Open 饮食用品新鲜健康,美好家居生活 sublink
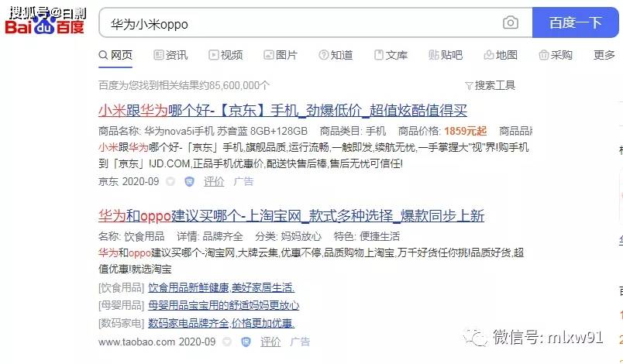 tap(222, 287)
